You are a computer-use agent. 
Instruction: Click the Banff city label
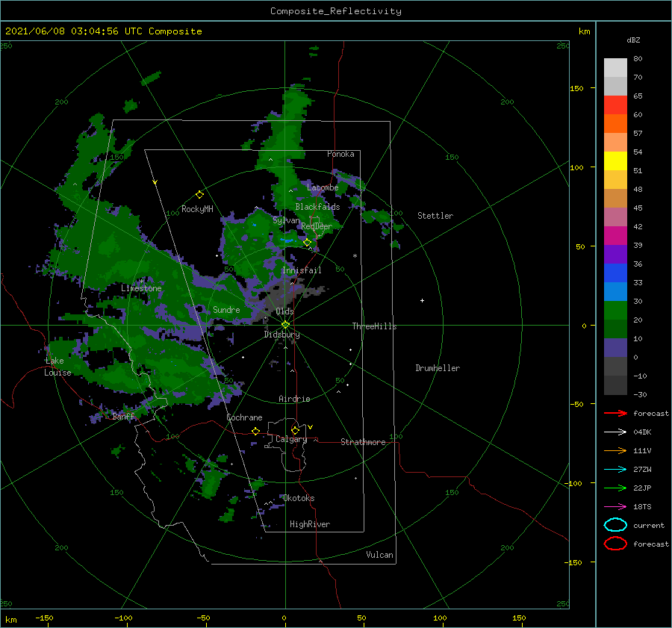click(x=123, y=416)
